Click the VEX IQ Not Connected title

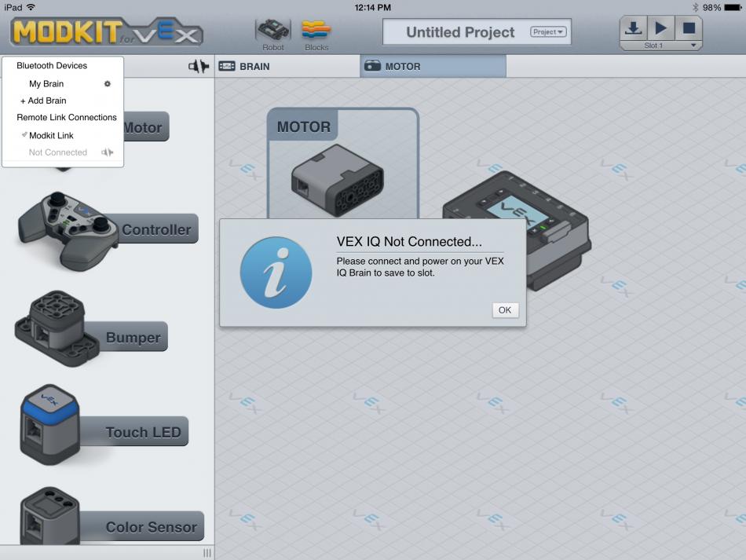(x=409, y=242)
